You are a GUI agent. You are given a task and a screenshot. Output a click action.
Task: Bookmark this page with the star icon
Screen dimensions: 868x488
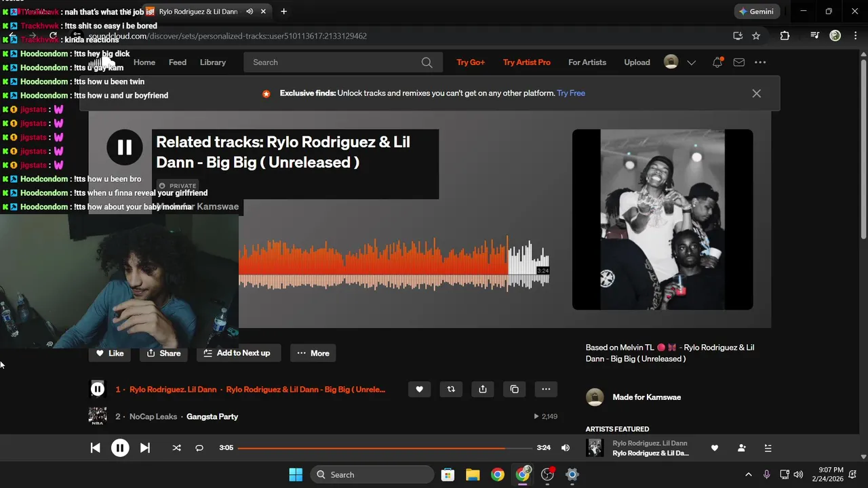(x=756, y=36)
